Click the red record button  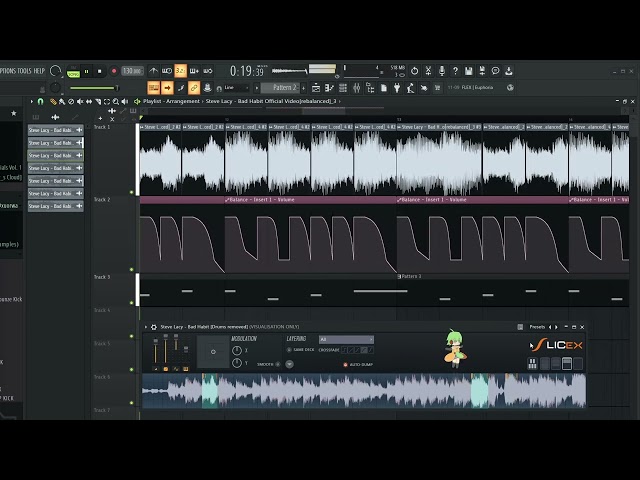pyautogui.click(x=114, y=71)
